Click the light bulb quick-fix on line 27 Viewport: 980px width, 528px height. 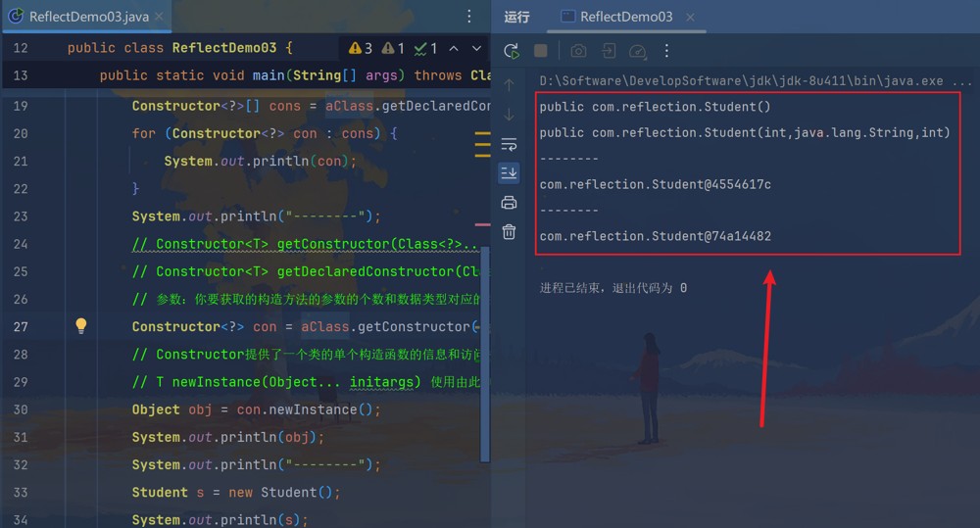pyautogui.click(x=81, y=325)
